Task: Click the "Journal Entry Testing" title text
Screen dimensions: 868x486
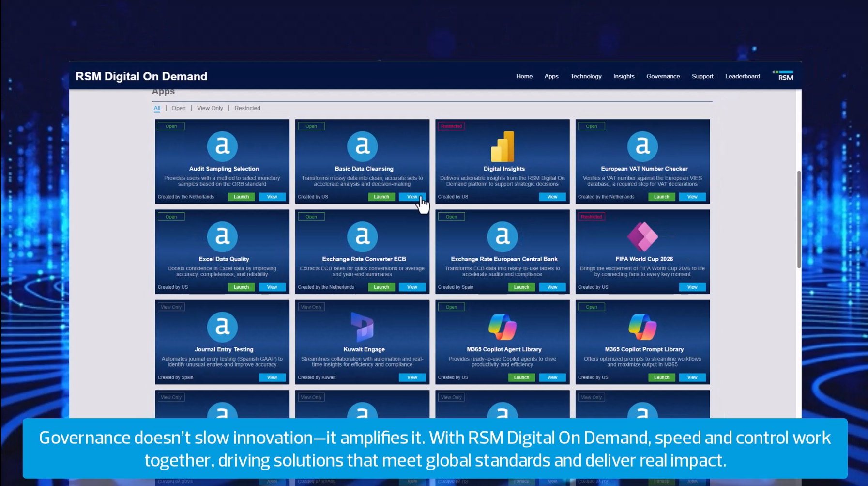Action: point(224,349)
